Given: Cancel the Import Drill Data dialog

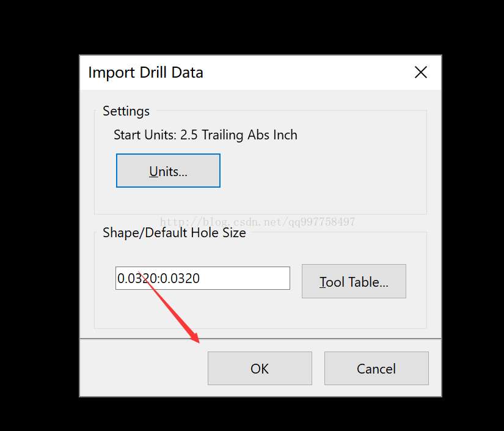Looking at the screenshot, I should 376,368.
